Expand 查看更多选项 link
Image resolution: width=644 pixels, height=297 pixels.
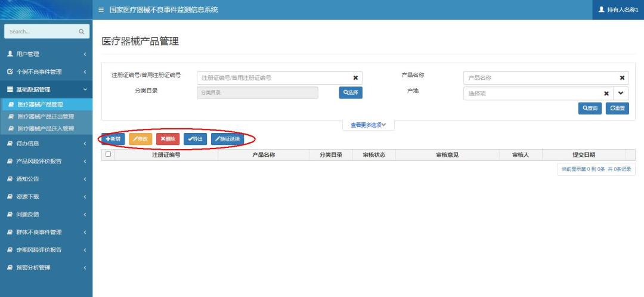pyautogui.click(x=368, y=125)
